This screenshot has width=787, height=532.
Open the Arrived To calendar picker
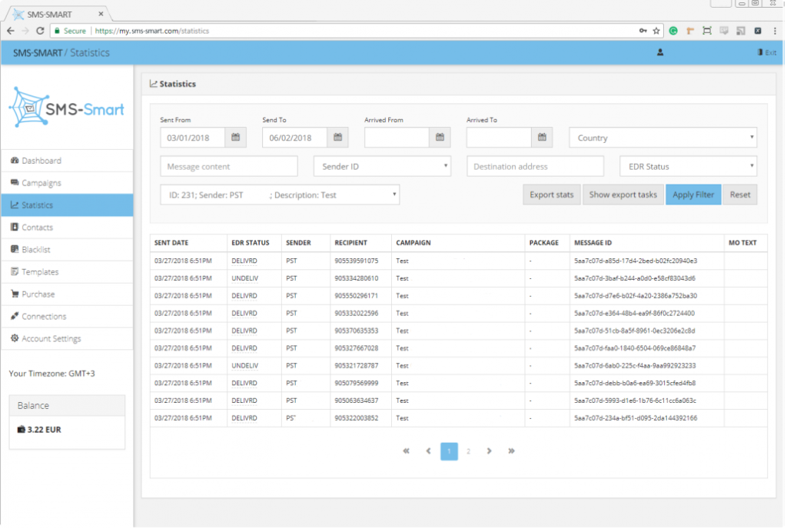pyautogui.click(x=542, y=138)
